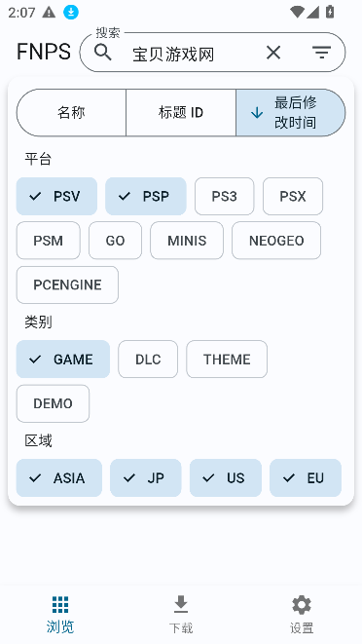Sort by 标题 ID
The height and width of the screenshot is (644, 362).
[x=181, y=113]
